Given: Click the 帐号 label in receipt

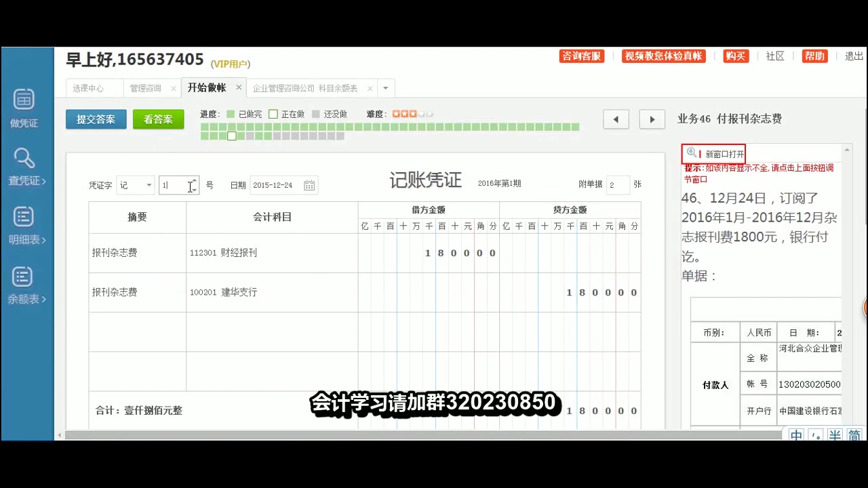Looking at the screenshot, I should 757,384.
